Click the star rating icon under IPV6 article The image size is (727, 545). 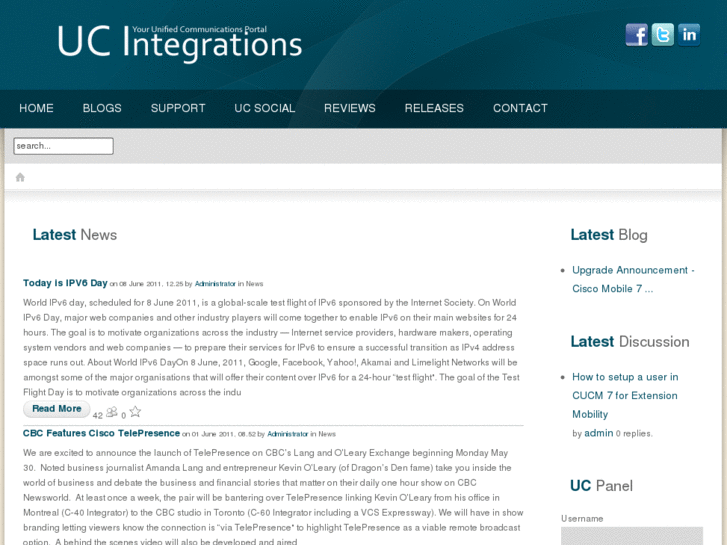pos(135,411)
